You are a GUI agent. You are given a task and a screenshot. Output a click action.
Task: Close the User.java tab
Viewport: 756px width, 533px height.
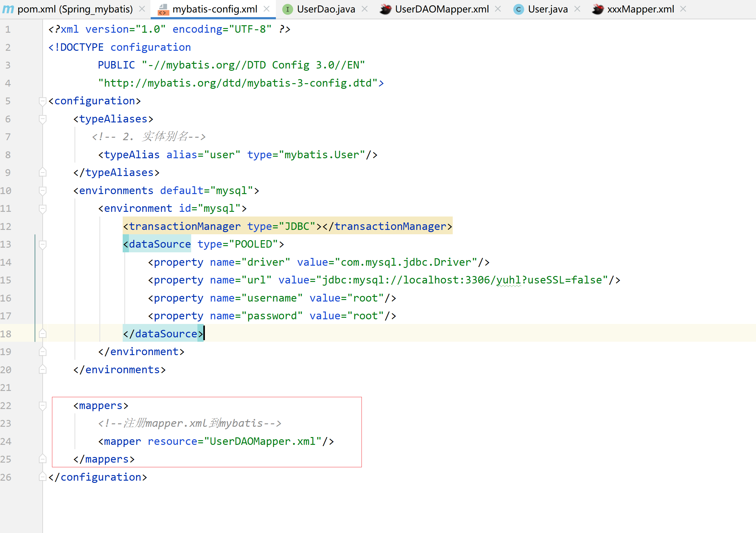pos(577,9)
